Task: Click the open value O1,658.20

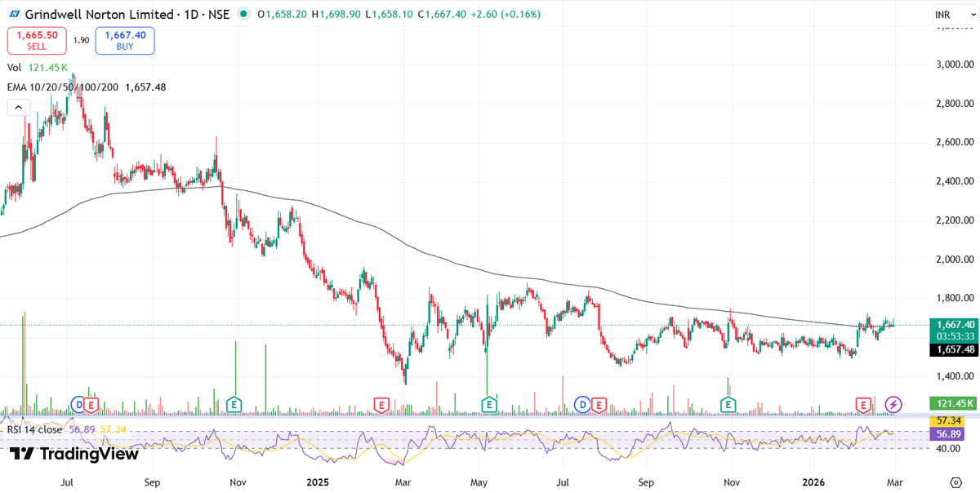Action: click(x=283, y=15)
